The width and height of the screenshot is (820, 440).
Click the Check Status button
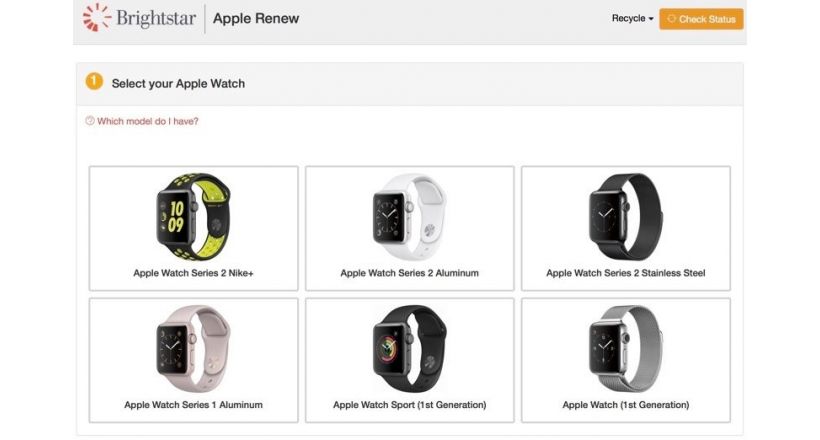tap(701, 19)
